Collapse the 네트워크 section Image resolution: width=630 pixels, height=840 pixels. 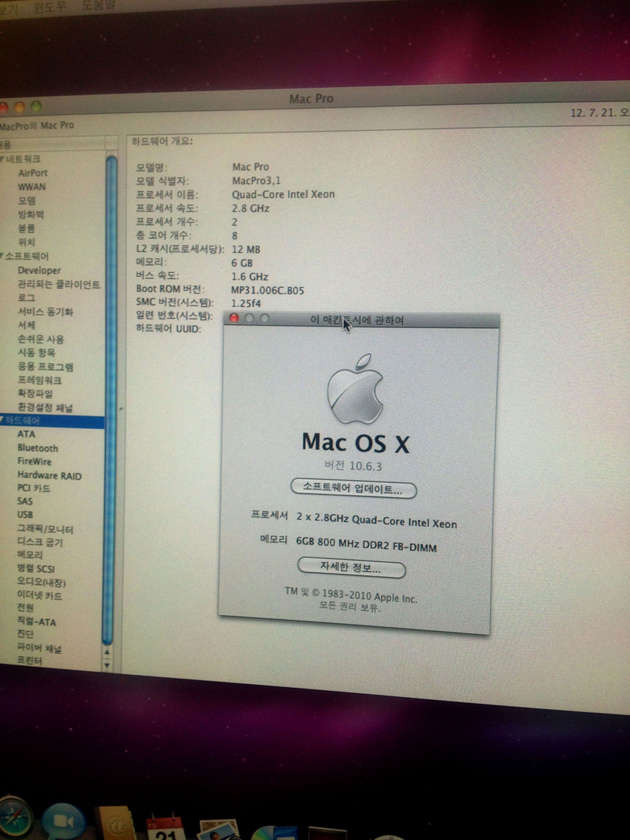point(3,159)
